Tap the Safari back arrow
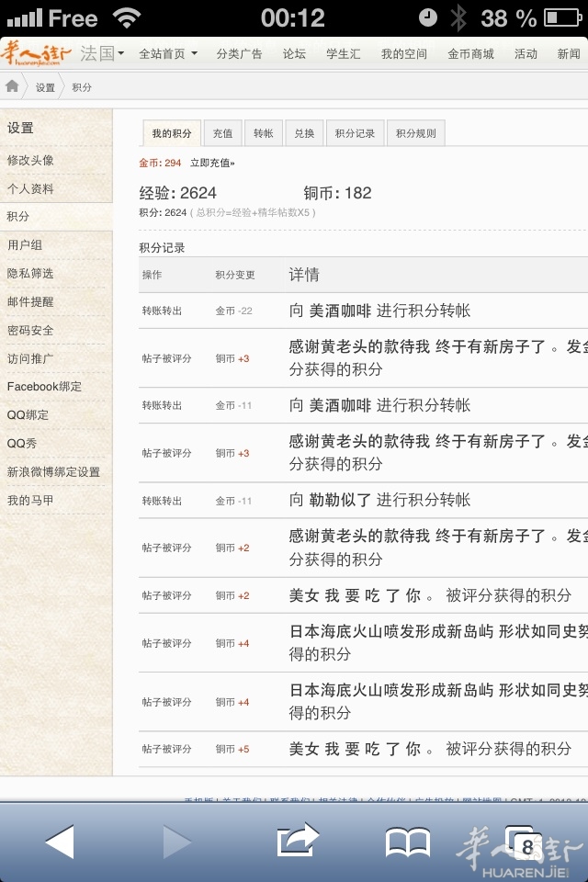This screenshot has width=588, height=882. [60, 841]
